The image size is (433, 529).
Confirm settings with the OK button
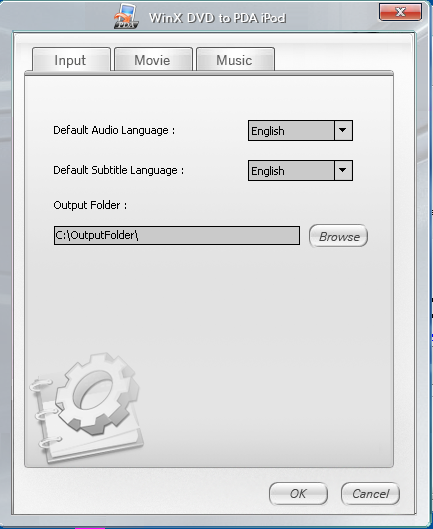tap(298, 494)
